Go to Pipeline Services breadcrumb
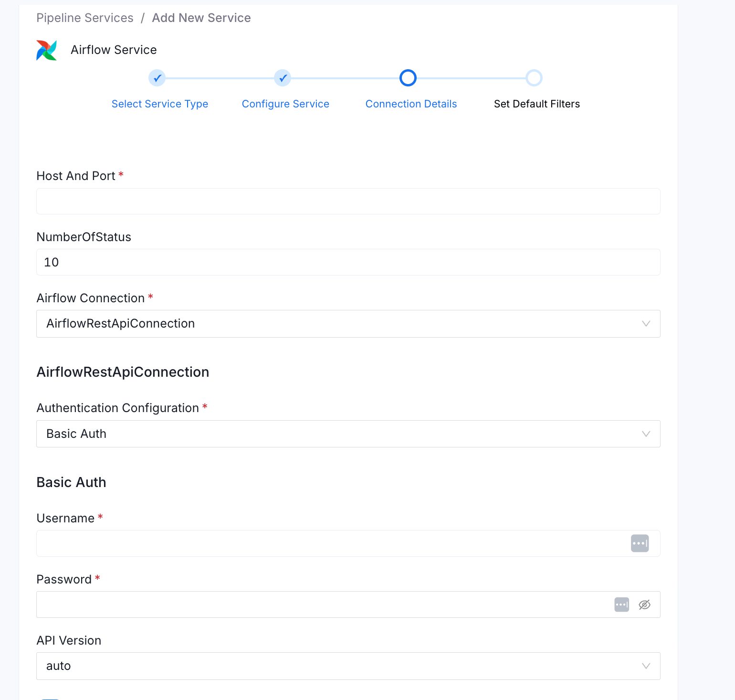The image size is (735, 700). (85, 18)
